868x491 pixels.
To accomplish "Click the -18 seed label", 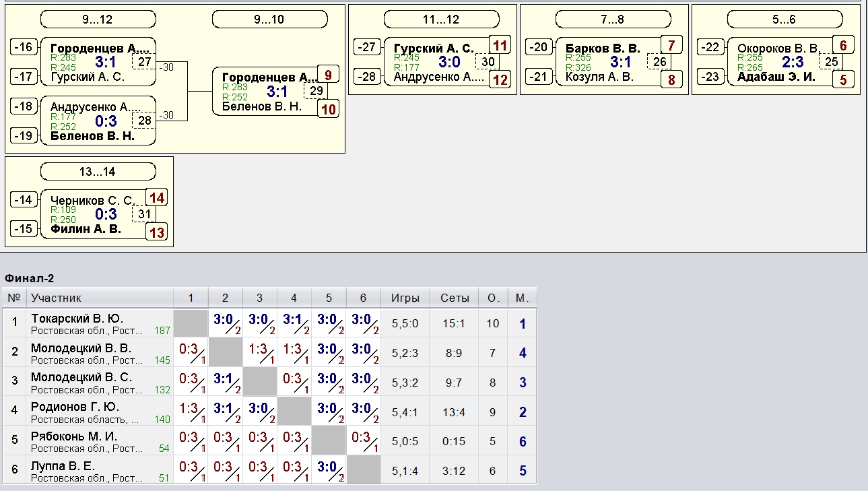I will point(23,106).
